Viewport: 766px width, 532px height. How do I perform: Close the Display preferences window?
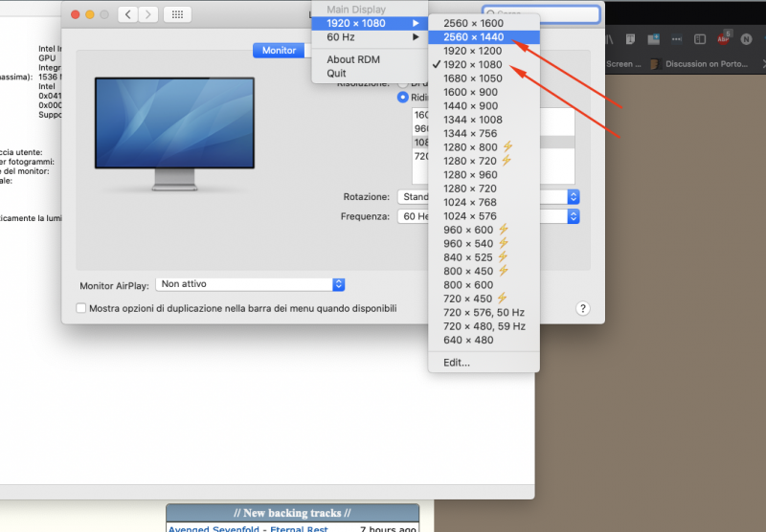pos(76,14)
